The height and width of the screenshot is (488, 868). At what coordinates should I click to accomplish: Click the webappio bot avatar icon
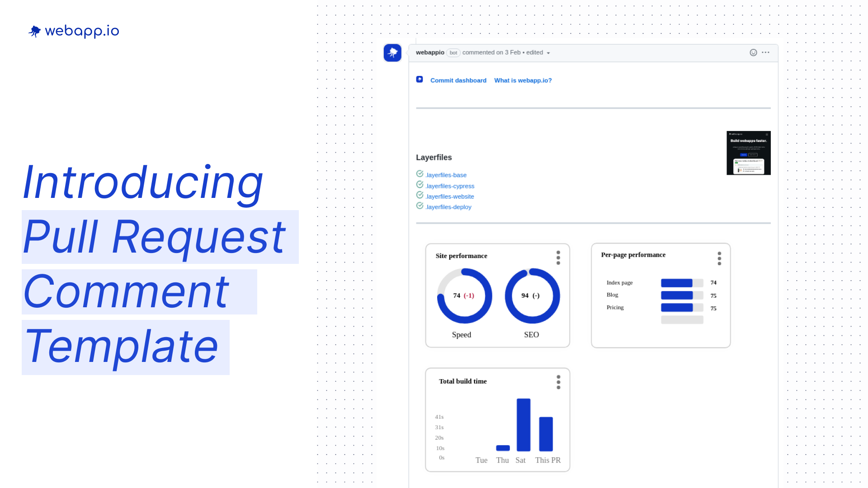coord(392,53)
